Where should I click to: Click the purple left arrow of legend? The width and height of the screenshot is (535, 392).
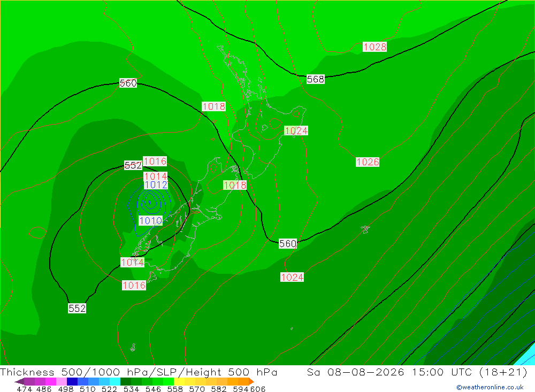(x=19, y=381)
